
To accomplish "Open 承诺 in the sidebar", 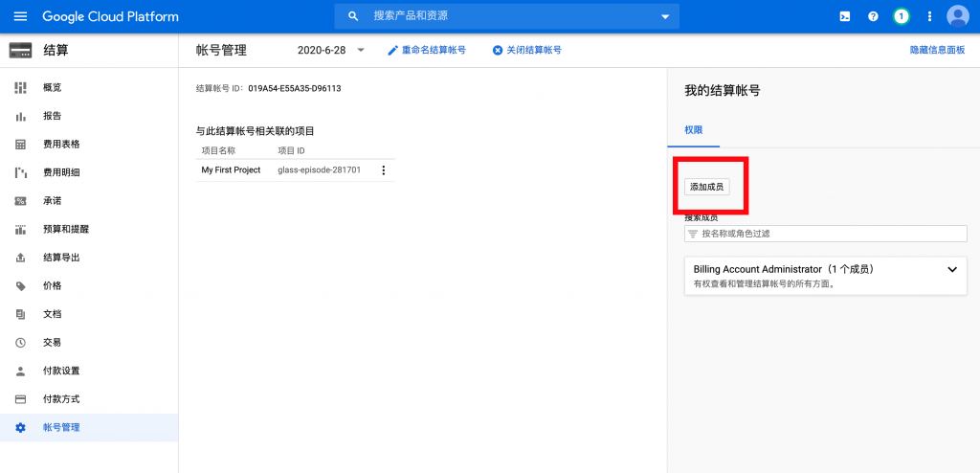I will [x=89, y=201].
